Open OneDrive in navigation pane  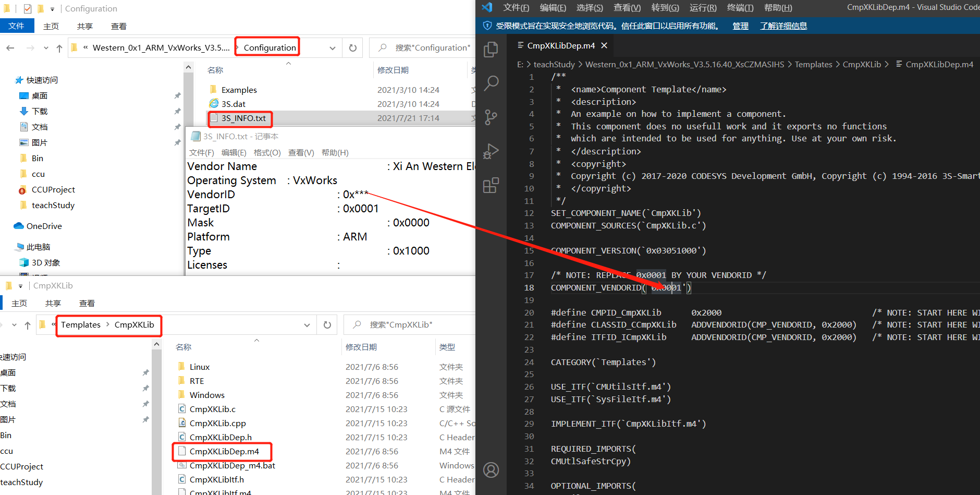44,226
